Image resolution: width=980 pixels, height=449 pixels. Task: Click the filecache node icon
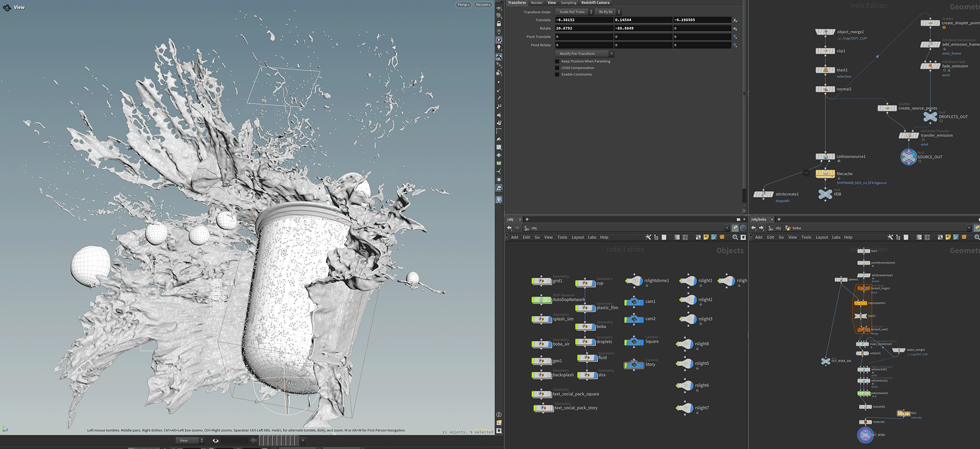coord(825,174)
